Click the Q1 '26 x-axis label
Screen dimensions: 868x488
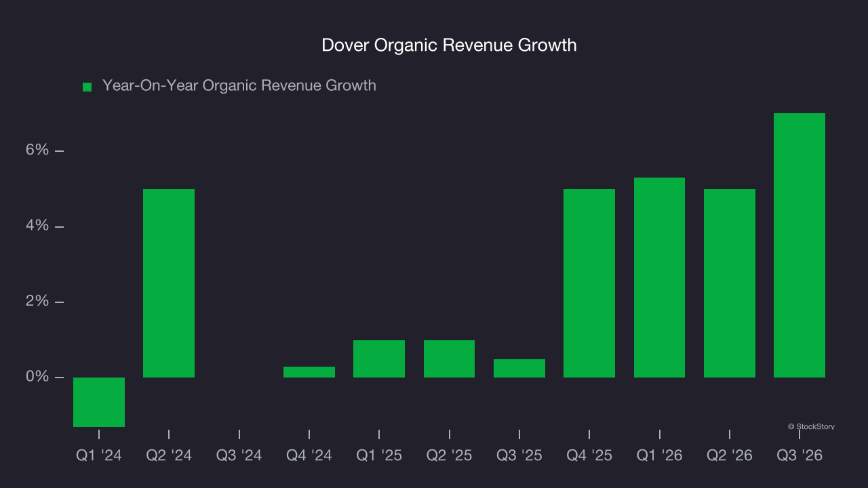pos(659,455)
